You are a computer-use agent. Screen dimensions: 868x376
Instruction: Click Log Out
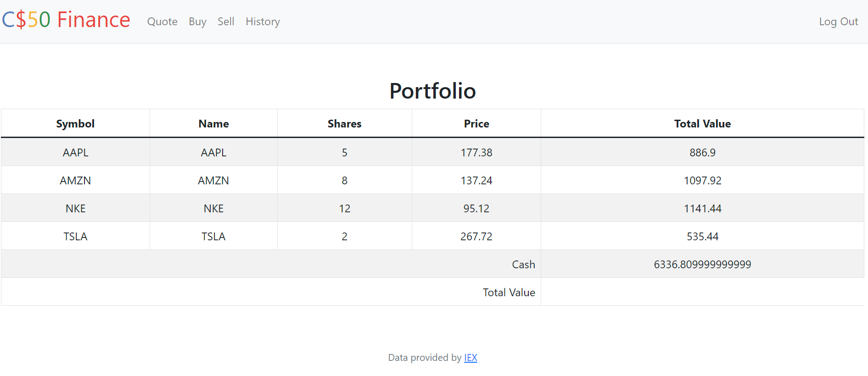[x=838, y=22]
